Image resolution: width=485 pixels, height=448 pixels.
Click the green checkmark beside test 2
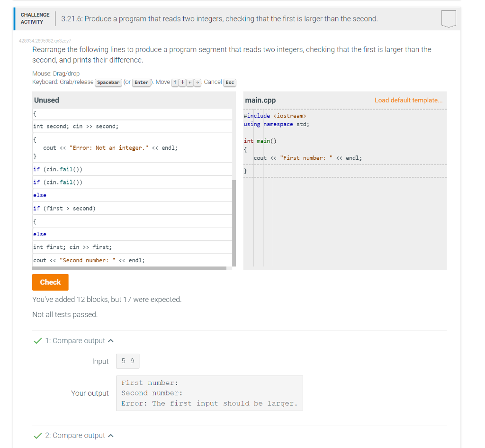point(38,436)
